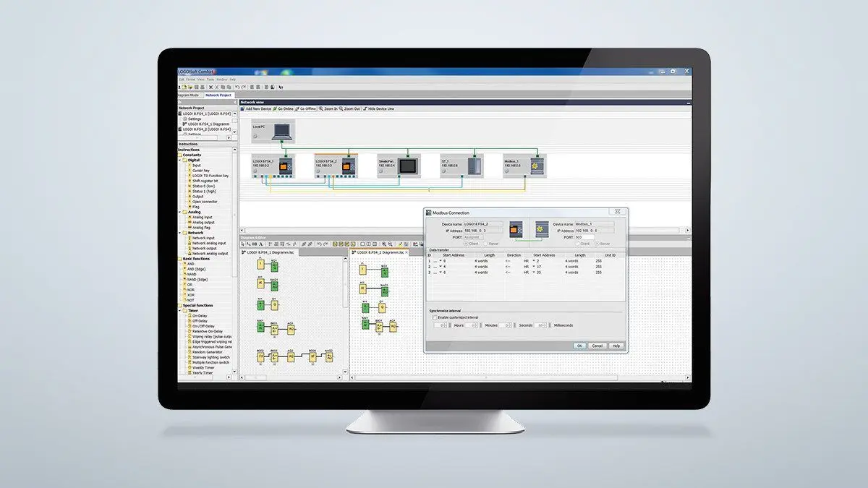Switch to the Network Project tab

(x=218, y=95)
